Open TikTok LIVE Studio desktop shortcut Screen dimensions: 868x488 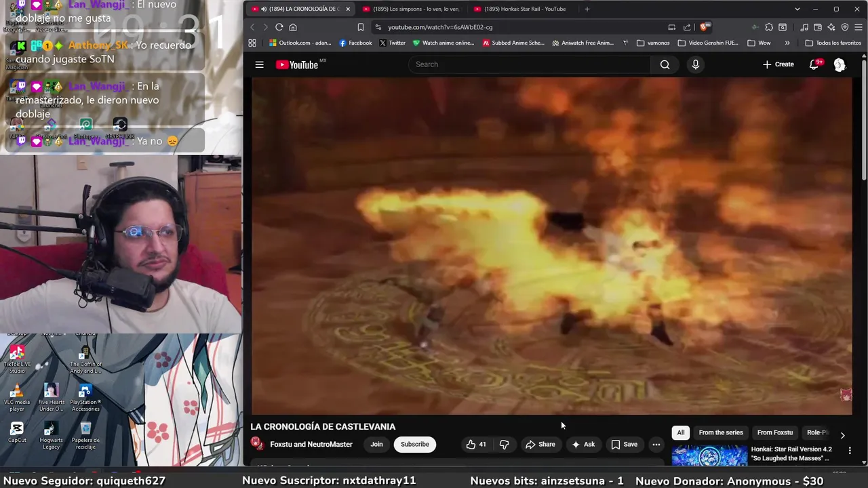click(x=17, y=360)
